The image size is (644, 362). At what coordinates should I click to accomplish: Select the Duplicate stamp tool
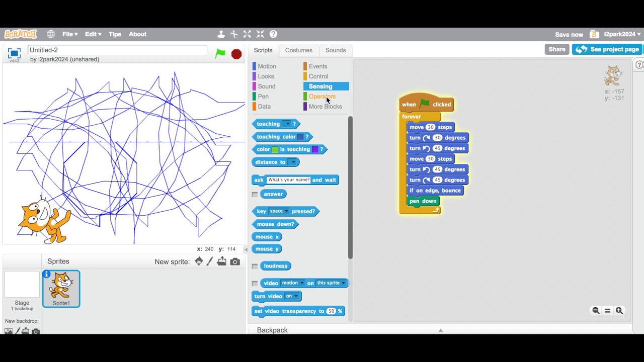(x=221, y=34)
